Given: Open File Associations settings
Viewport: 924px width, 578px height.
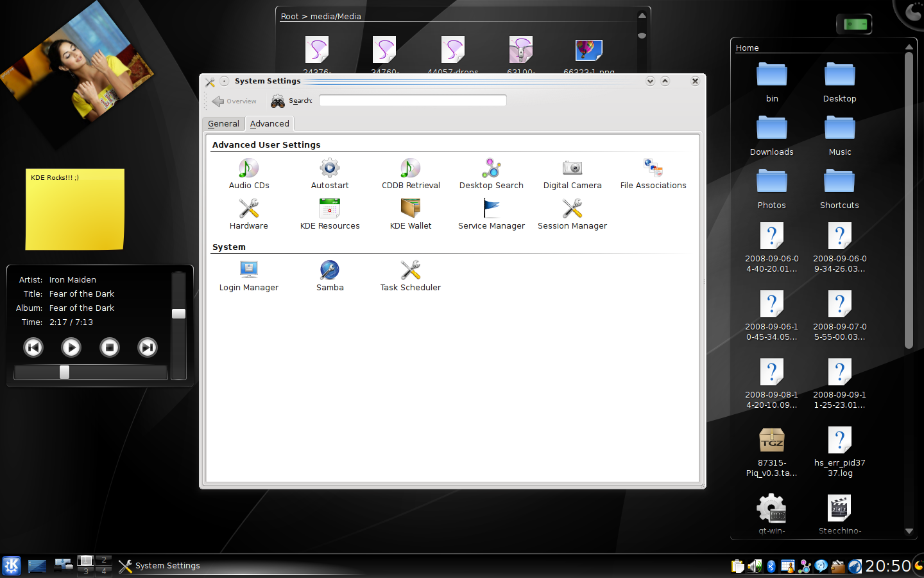Looking at the screenshot, I should point(653,175).
